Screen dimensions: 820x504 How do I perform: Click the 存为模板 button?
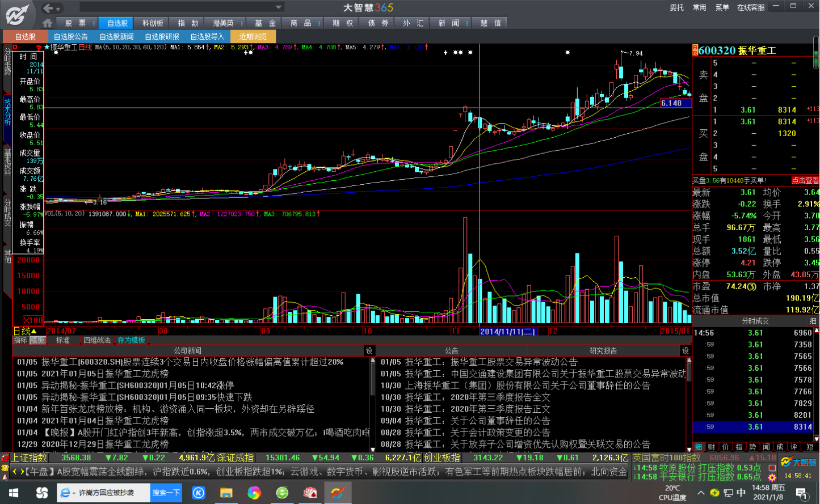pyautogui.click(x=132, y=340)
